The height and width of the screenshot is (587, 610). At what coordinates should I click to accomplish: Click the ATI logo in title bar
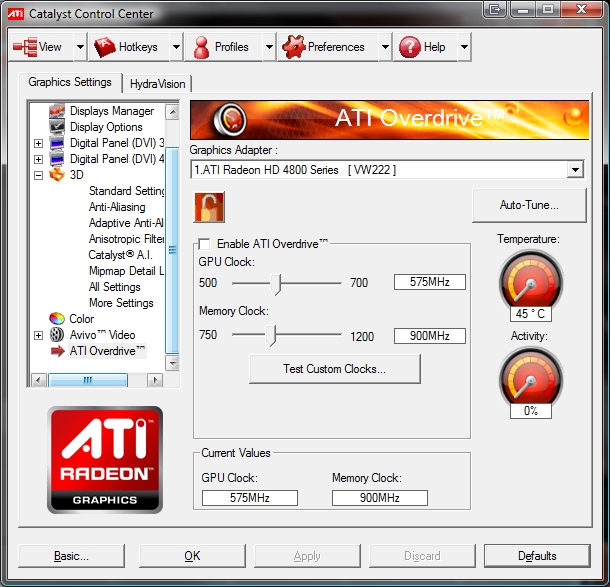[16, 14]
